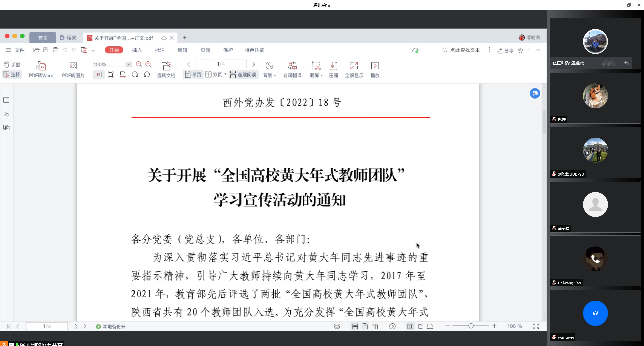This screenshot has width=644, height=346.
Task: Click the PDF转图片 export icon
Action: pyautogui.click(x=73, y=66)
